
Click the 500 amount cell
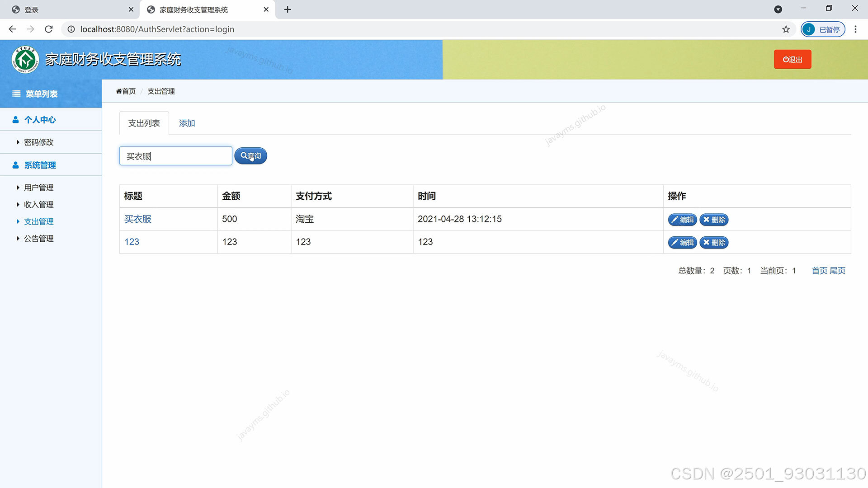tap(254, 219)
